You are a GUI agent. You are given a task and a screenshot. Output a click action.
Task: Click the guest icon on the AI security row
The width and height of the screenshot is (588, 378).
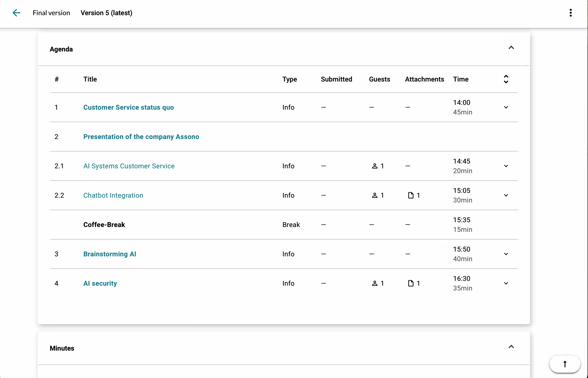pos(375,283)
